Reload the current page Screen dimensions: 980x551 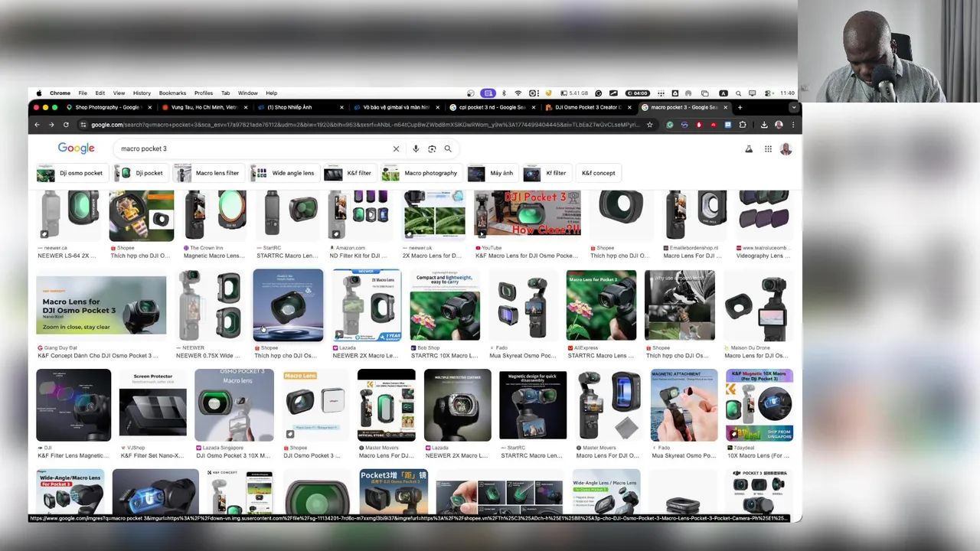(x=66, y=125)
